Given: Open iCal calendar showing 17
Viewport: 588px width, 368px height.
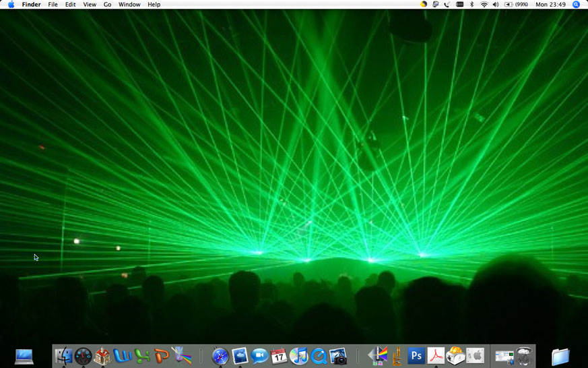Looking at the screenshot, I should tap(279, 356).
